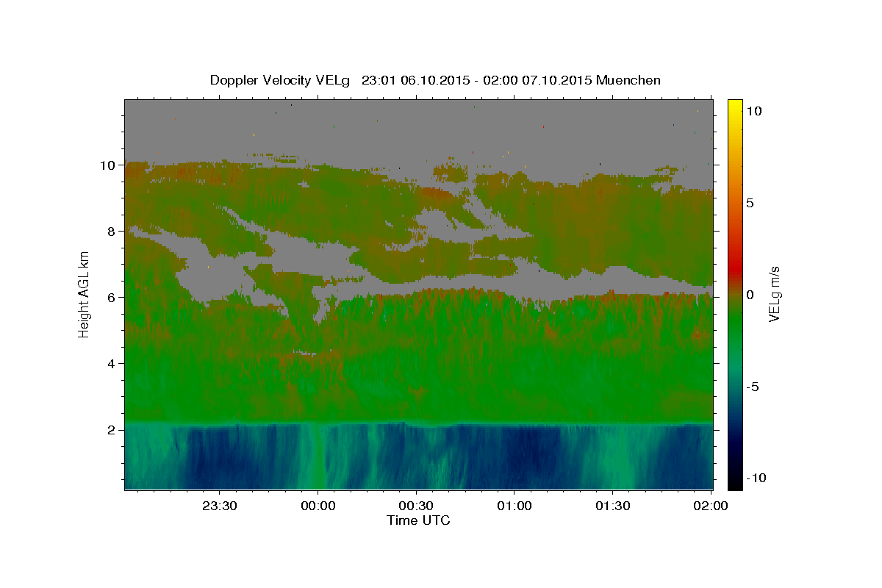Click the '00:00' time tick label
This screenshot has width=882, height=588.
tap(318, 506)
